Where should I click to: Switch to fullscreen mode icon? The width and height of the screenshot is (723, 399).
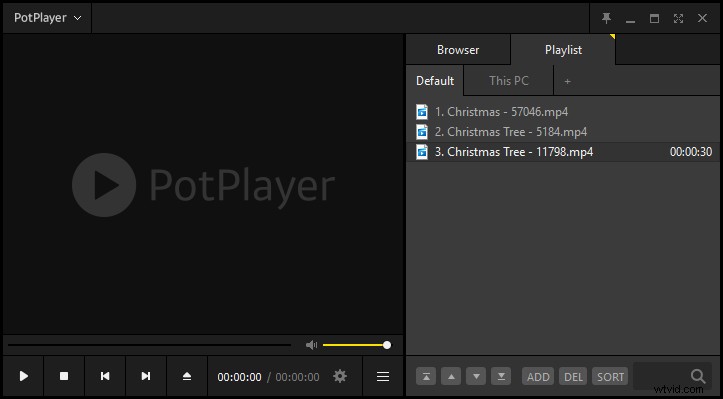678,18
